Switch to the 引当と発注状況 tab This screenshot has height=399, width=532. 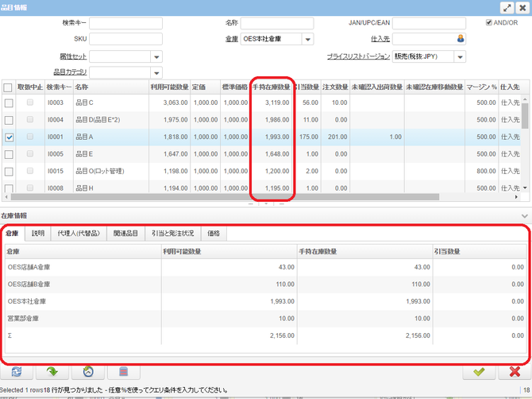click(172, 234)
